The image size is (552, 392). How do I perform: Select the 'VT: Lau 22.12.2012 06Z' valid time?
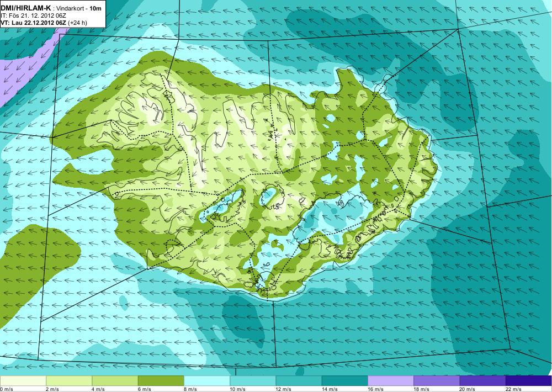coord(34,23)
